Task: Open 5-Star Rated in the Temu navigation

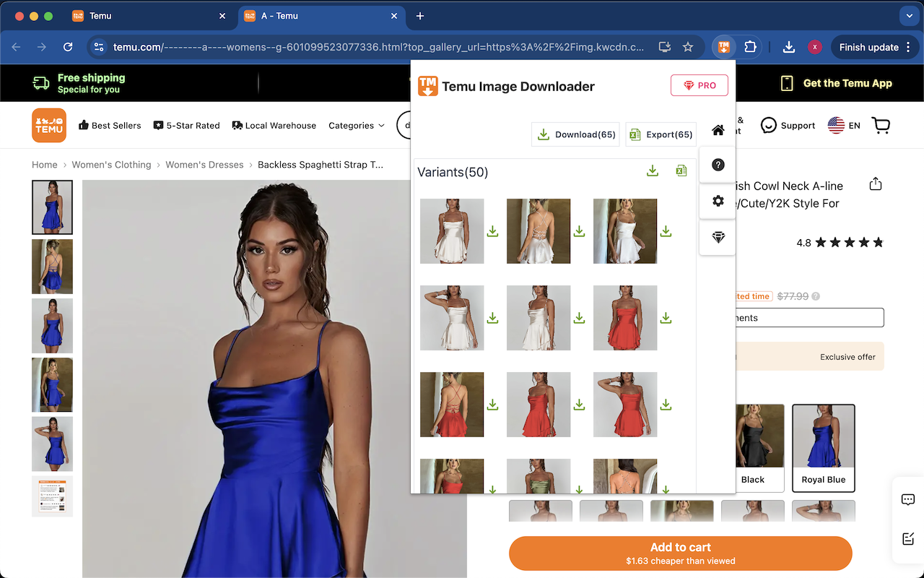Action: [x=186, y=126]
